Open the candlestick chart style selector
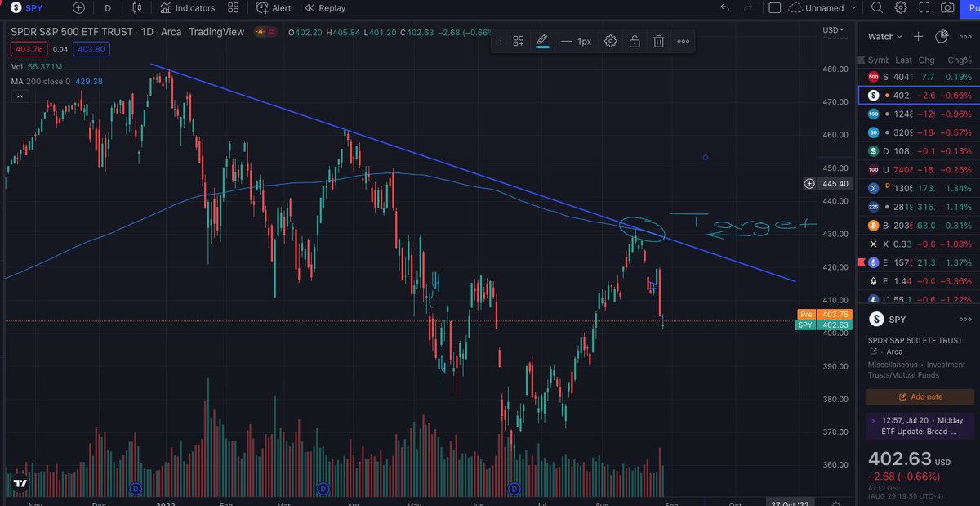The width and height of the screenshot is (980, 506). pos(136,7)
